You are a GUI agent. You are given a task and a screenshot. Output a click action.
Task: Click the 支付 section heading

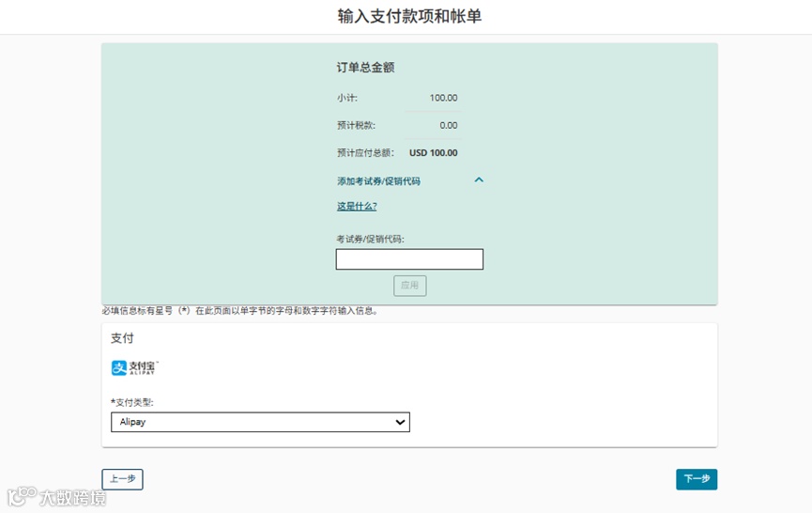point(122,338)
